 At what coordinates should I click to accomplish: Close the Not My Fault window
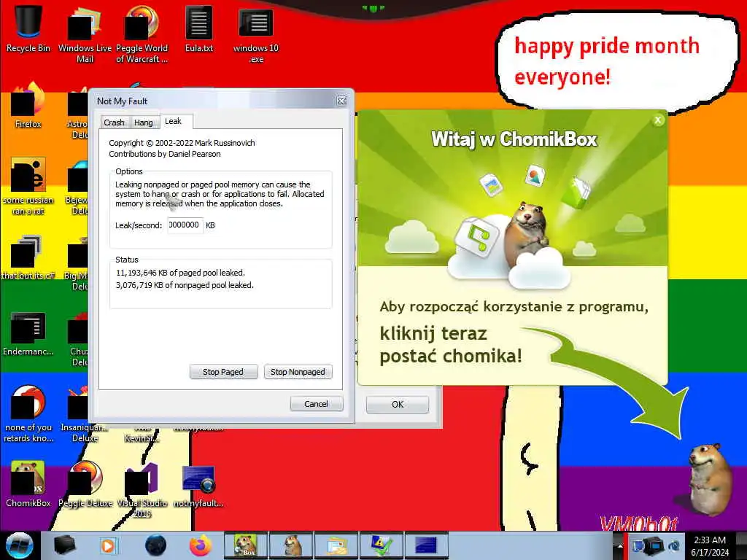341,101
